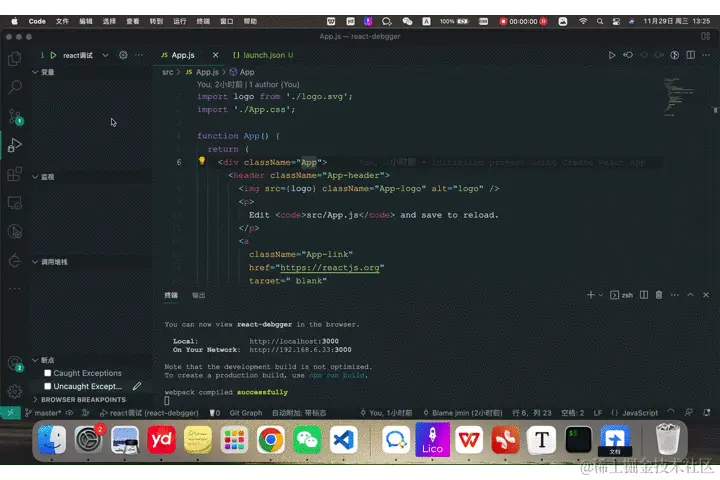
Task: Click react调试 (react-debgger) in status bar
Action: [x=150, y=413]
